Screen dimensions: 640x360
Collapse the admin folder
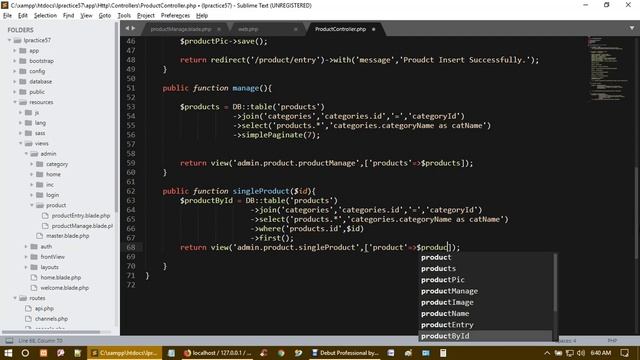[x=26, y=153]
